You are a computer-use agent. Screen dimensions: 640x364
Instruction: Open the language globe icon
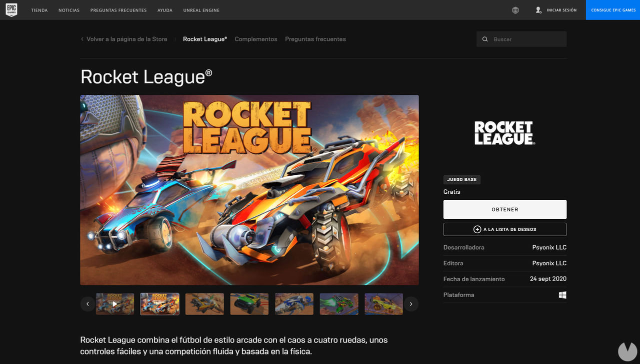pyautogui.click(x=515, y=10)
